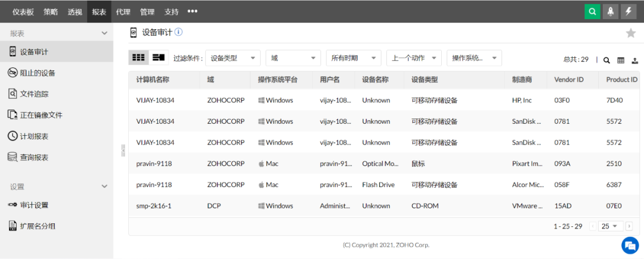This screenshot has width=644, height=259.
Task: Sort by 计算机名称 column header
Action: coord(153,80)
